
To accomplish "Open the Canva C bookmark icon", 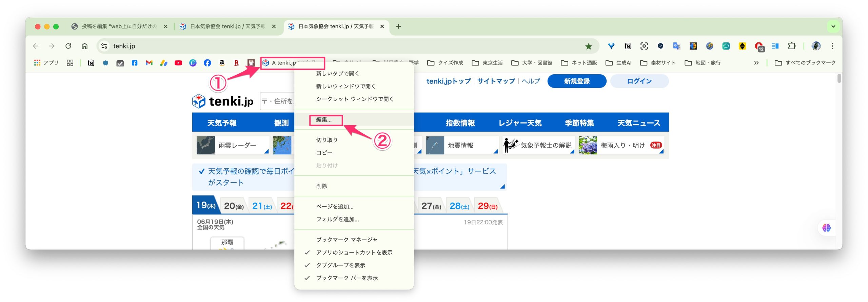I will click(x=193, y=63).
